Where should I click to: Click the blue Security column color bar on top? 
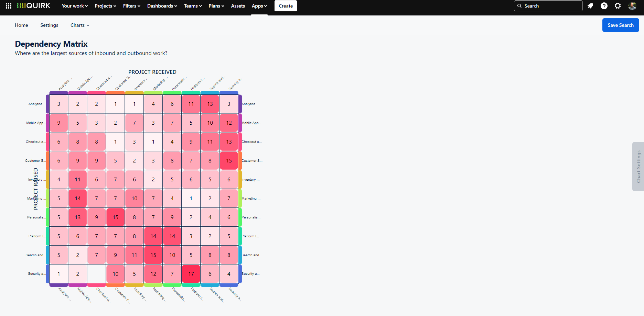tap(229, 93)
